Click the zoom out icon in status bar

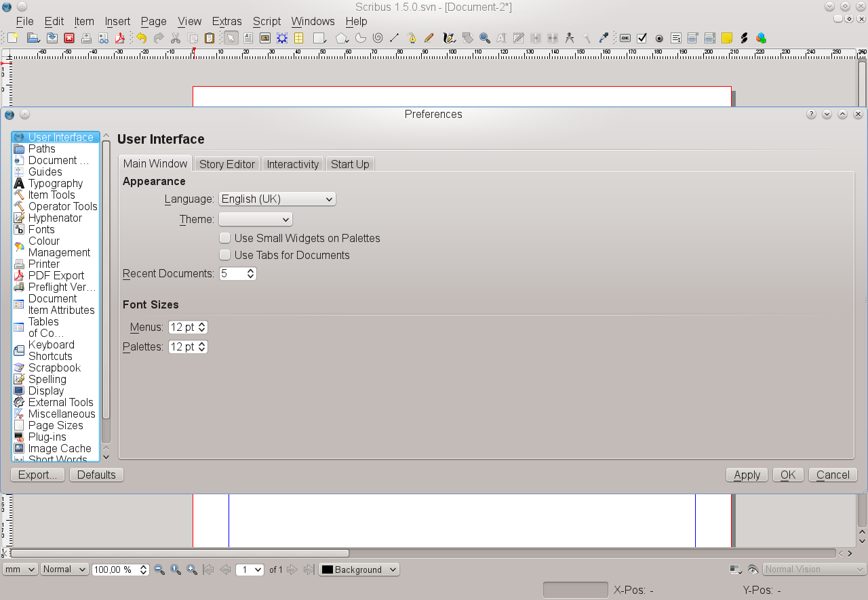pyautogui.click(x=159, y=569)
